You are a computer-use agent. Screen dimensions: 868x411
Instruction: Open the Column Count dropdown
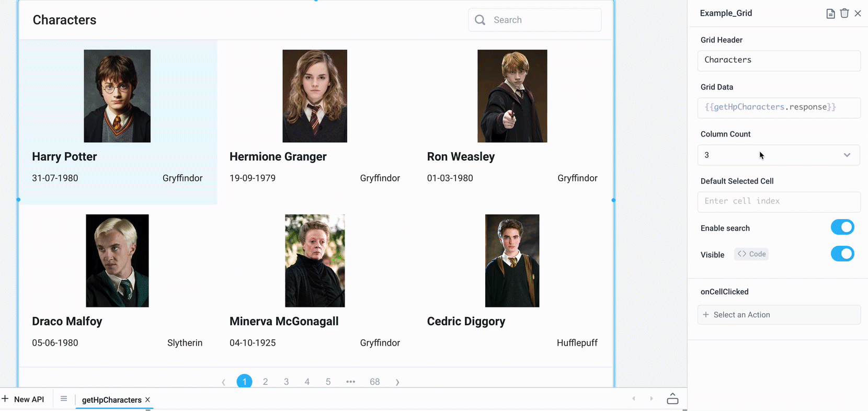[778, 155]
